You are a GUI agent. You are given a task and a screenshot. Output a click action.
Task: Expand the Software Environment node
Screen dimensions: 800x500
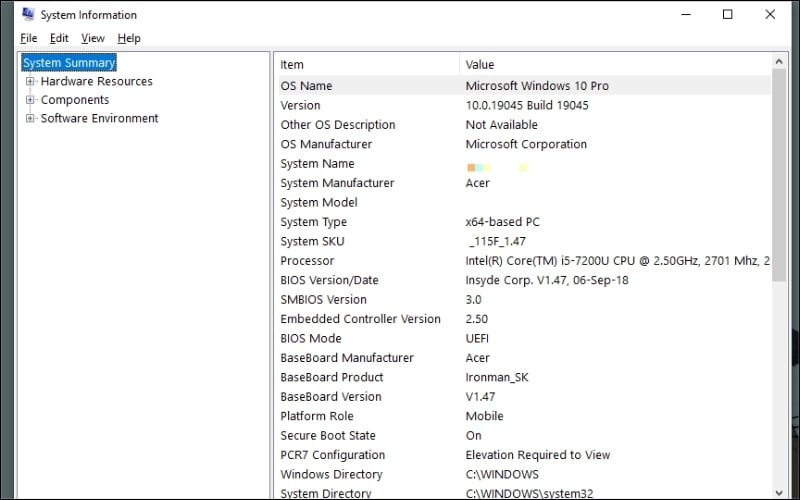30,118
